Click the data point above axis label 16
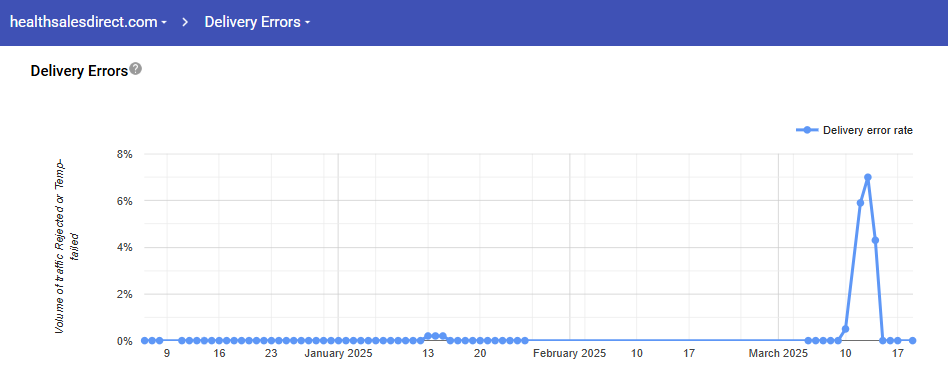The width and height of the screenshot is (948, 384). (219, 340)
